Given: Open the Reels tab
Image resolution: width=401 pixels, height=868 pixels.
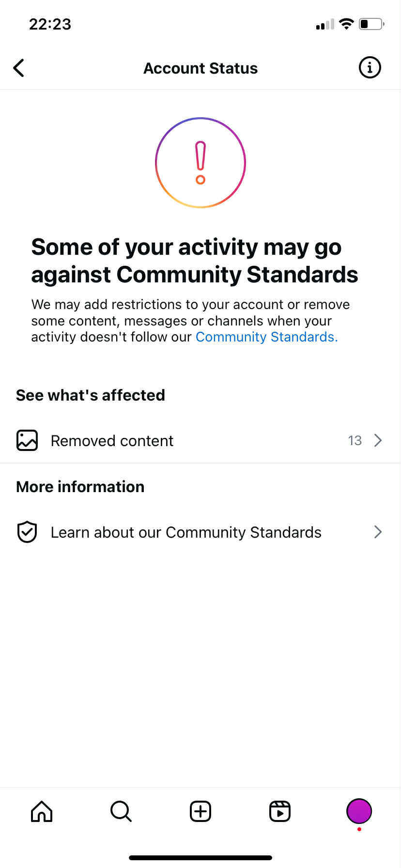Looking at the screenshot, I should (280, 811).
